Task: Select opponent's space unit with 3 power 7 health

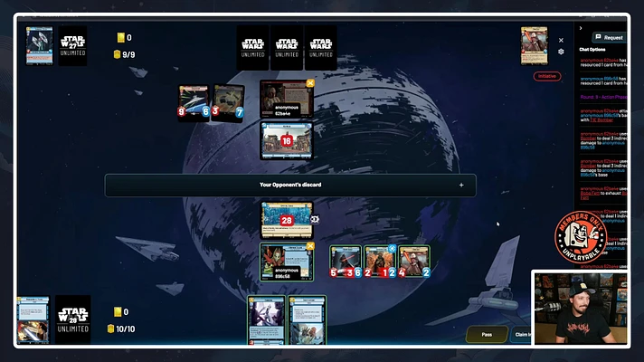Action: pyautogui.click(x=228, y=103)
